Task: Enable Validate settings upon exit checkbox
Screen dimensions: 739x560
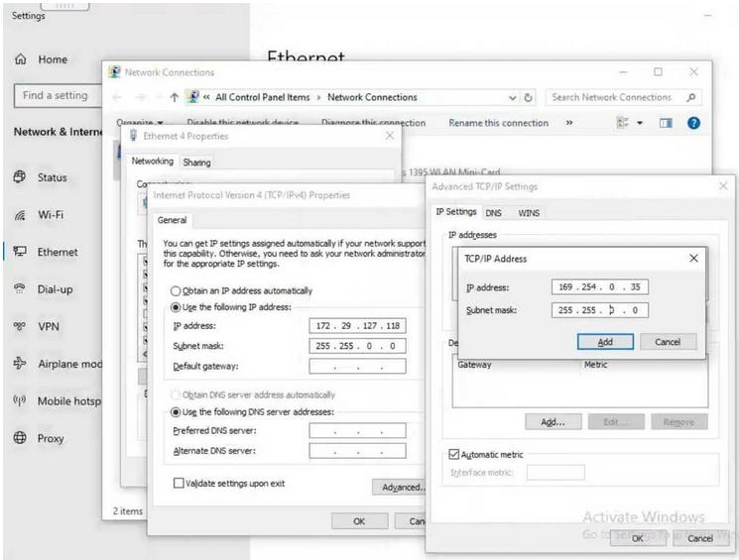Action: pyautogui.click(x=179, y=484)
